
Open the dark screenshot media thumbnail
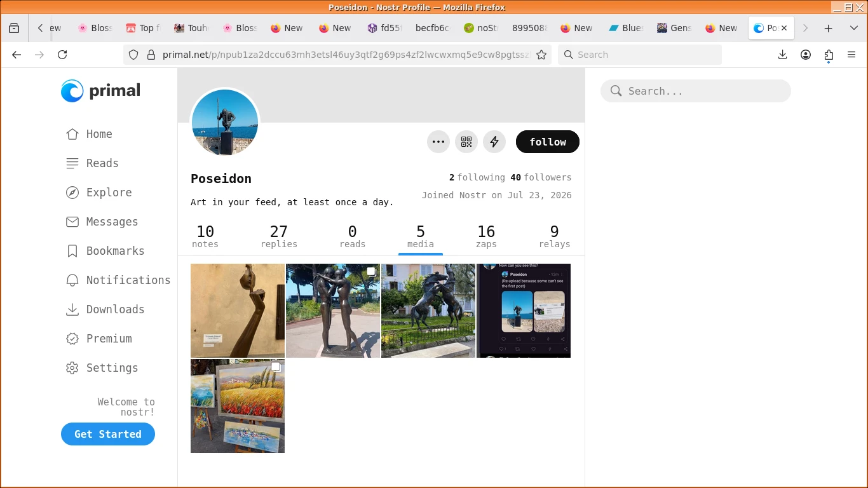coord(524,311)
